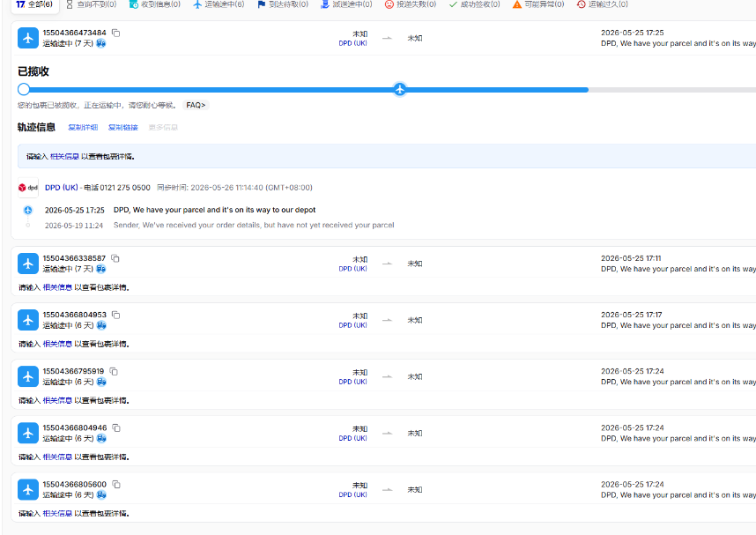Select the 全部(6) tab

click(34, 4)
